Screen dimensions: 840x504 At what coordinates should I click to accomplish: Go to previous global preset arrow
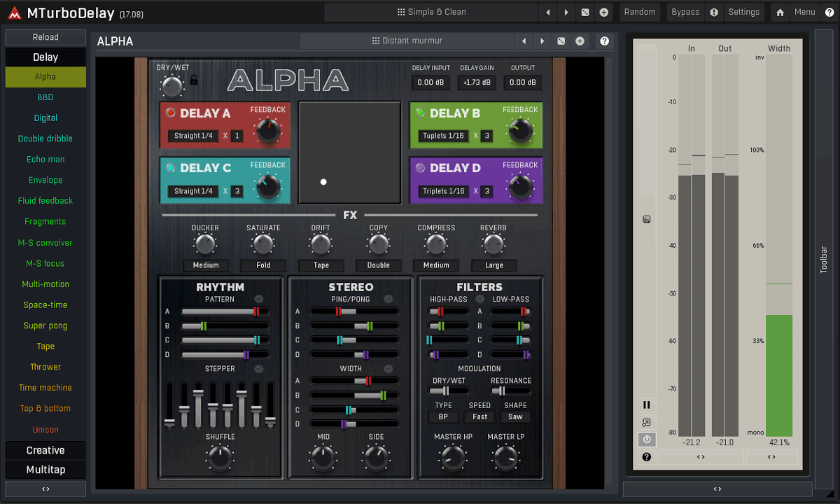pyautogui.click(x=548, y=12)
